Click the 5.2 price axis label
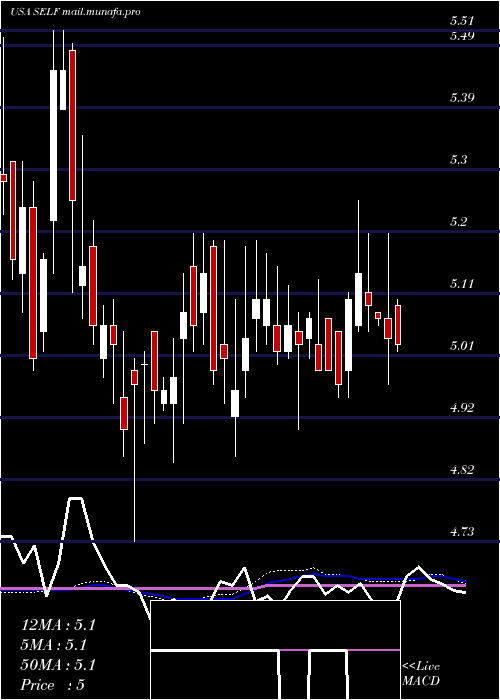 (x=459, y=222)
